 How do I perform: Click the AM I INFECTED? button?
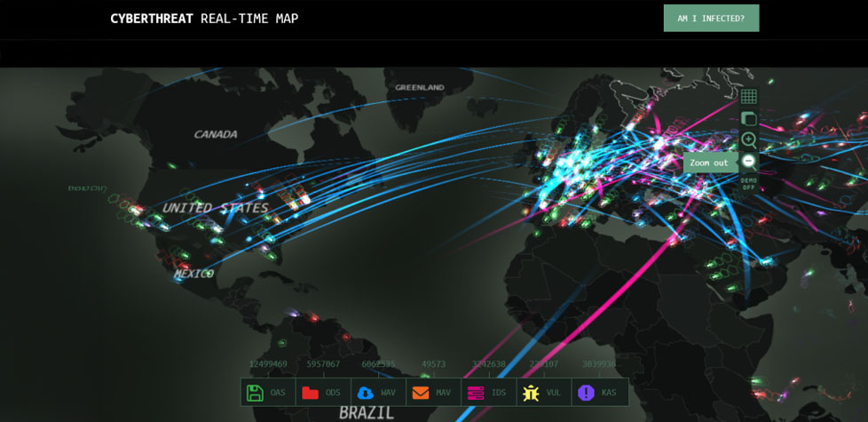[711, 19]
